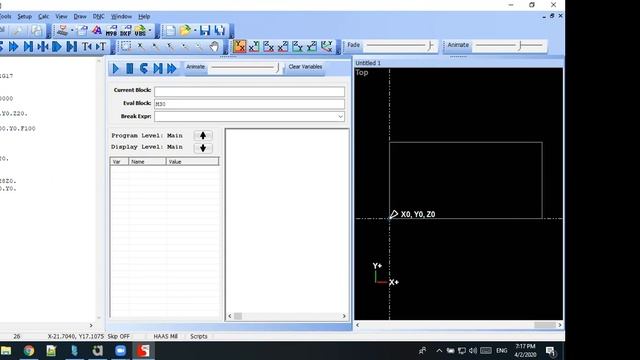The width and height of the screenshot is (640, 360).
Task: Start the debugger with the play button
Action: [116, 68]
